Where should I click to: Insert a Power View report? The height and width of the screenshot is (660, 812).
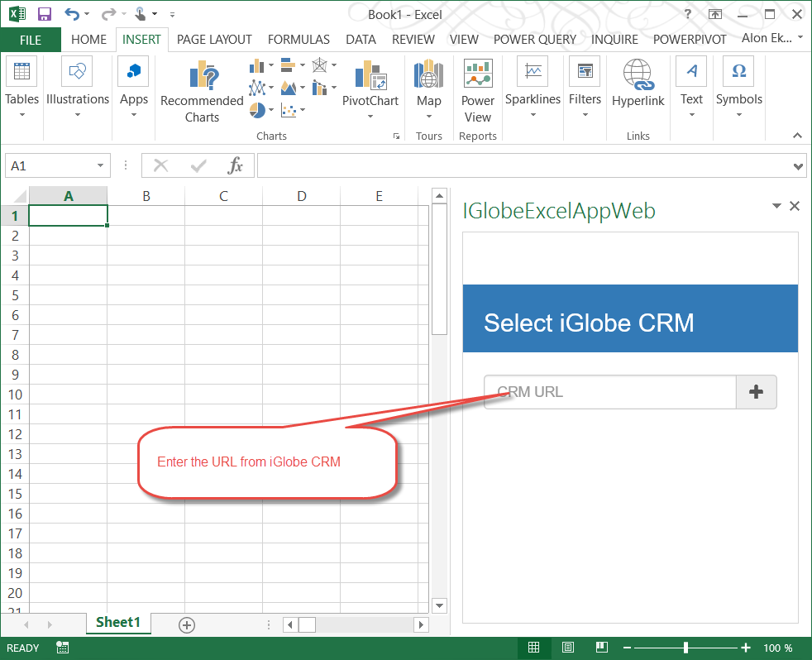pyautogui.click(x=478, y=92)
